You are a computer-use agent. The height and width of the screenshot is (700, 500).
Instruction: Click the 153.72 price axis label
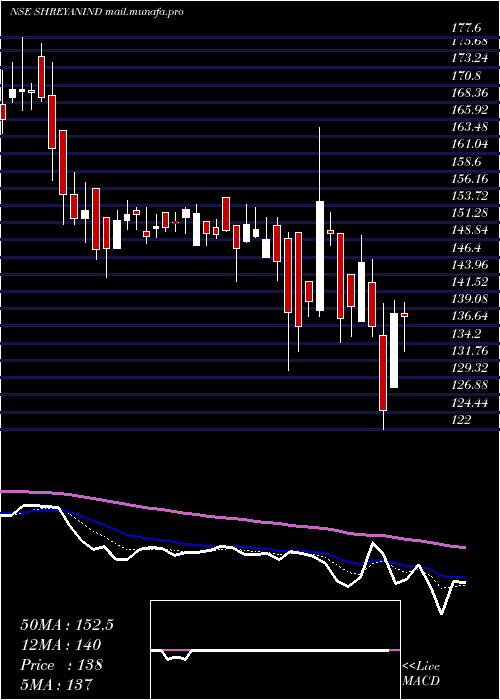(x=469, y=196)
